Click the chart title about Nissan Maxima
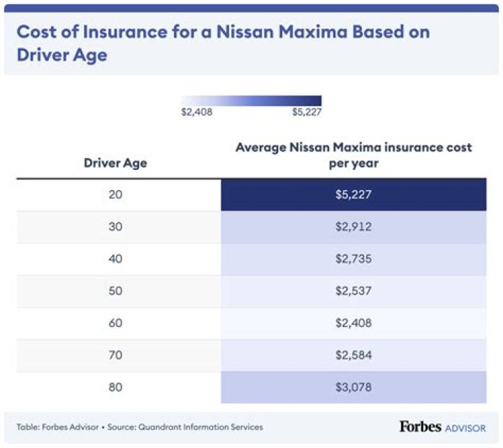The height and width of the screenshot is (448, 503). [222, 43]
